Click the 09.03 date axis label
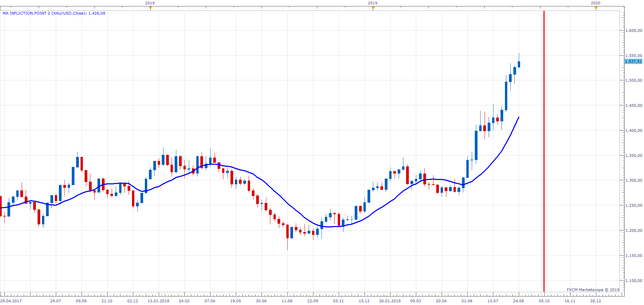 click(x=416, y=301)
